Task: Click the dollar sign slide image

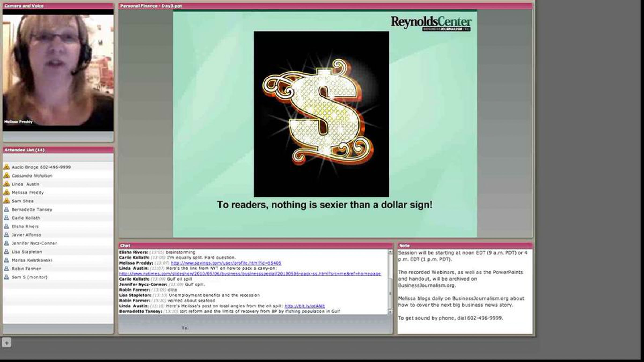Action: point(321,114)
